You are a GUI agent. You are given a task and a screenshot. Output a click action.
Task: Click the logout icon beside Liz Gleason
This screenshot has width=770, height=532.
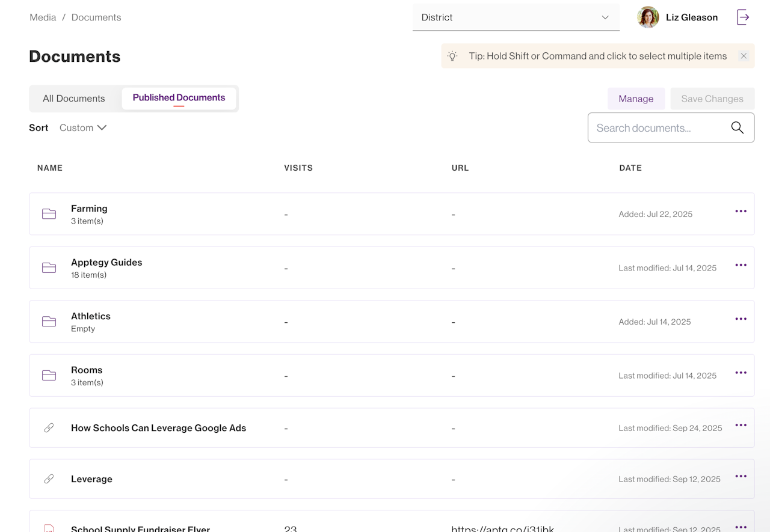[743, 17]
